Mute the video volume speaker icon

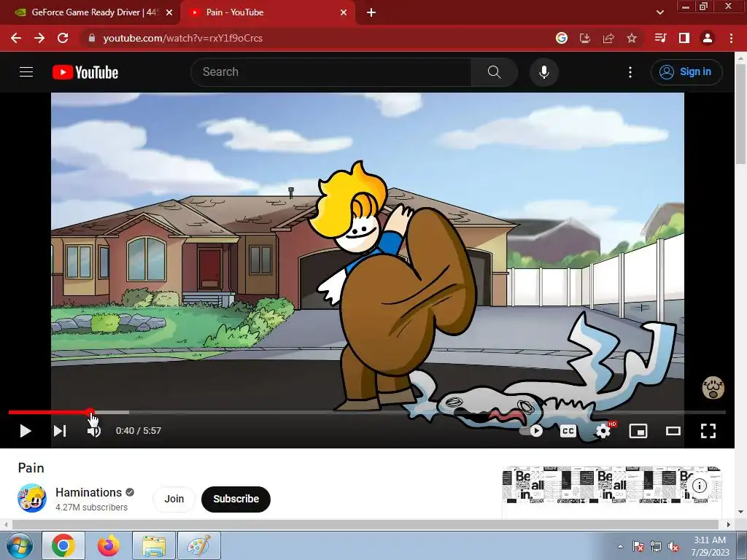point(94,431)
